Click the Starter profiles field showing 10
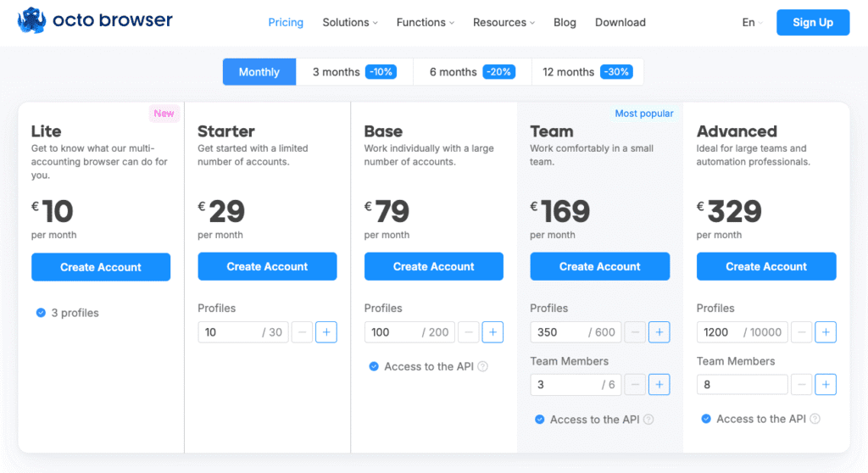 pyautogui.click(x=243, y=332)
